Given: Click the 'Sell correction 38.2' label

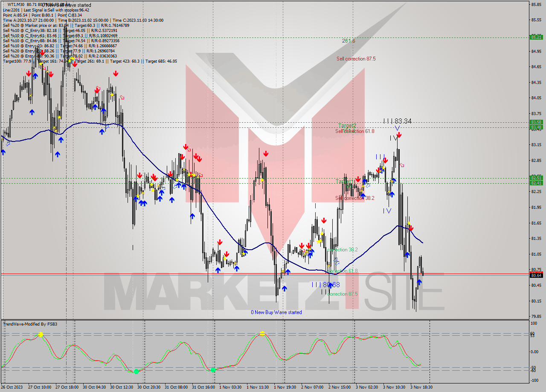Looking at the screenshot, I should click(355, 198).
